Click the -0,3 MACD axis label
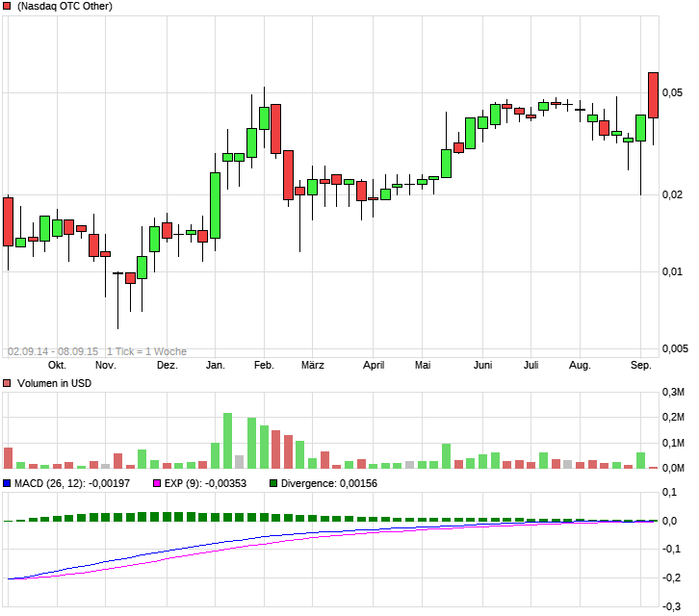Screen dimensions: 699x616 [671, 606]
